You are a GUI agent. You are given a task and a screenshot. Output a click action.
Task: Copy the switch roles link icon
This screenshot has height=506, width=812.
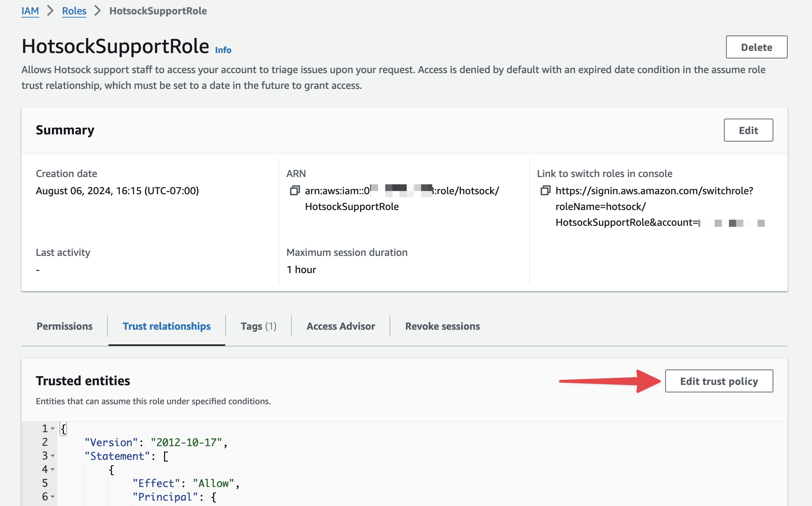click(x=545, y=190)
